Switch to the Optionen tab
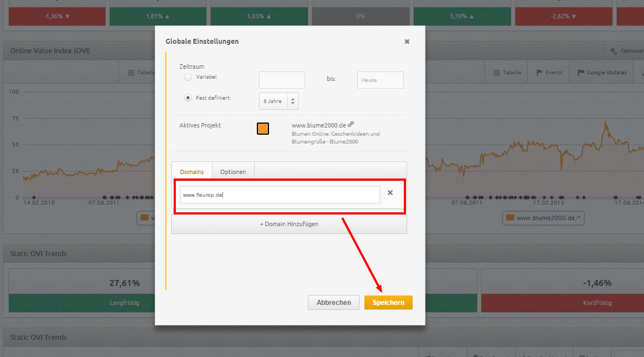The width and height of the screenshot is (644, 357). pyautogui.click(x=233, y=172)
